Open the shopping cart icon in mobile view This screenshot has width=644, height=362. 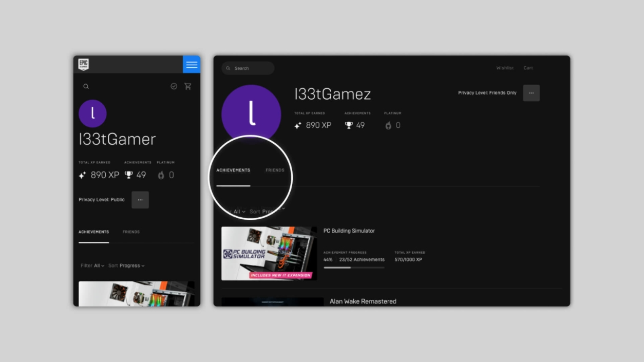pyautogui.click(x=187, y=86)
